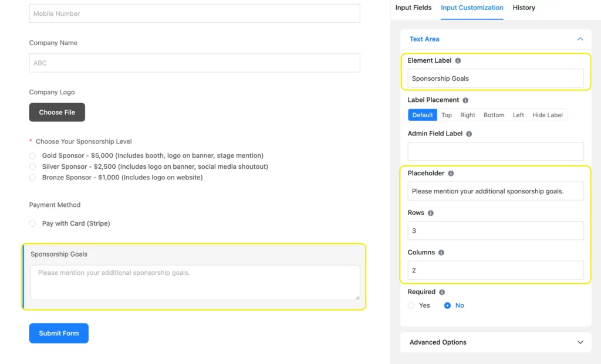Image resolution: width=601 pixels, height=364 pixels.
Task: Open the History tab
Action: 524,8
